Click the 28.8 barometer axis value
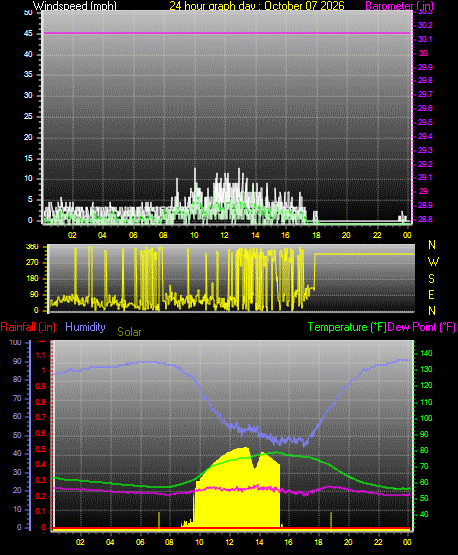 tap(425, 219)
